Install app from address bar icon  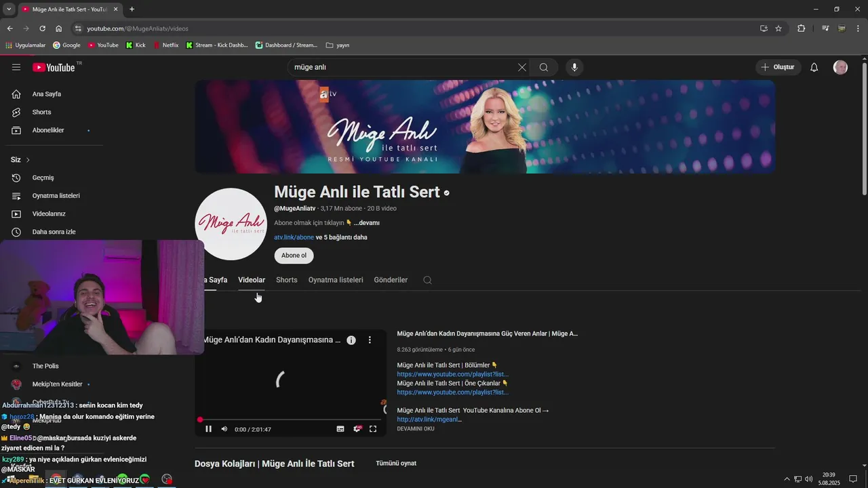coord(764,28)
